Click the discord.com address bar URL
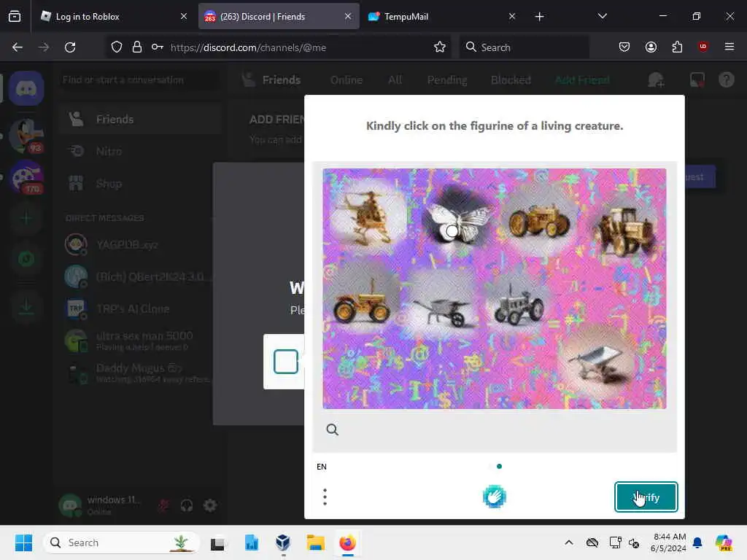 click(248, 47)
